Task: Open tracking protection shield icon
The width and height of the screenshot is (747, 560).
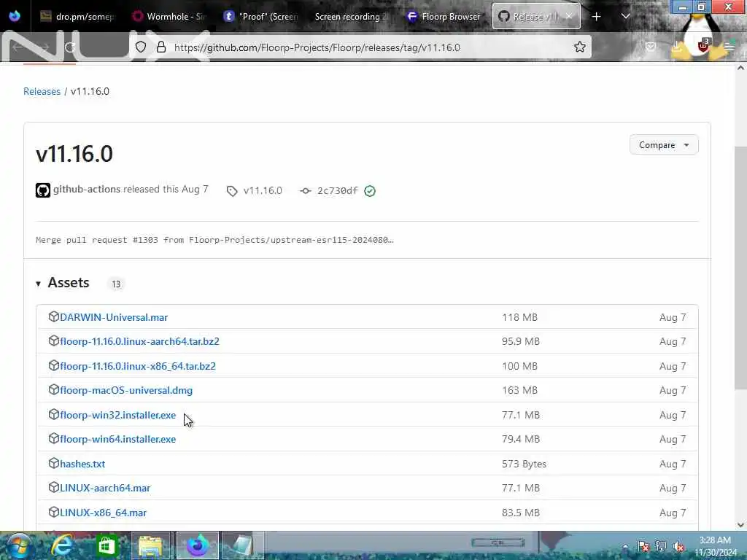Action: (141, 47)
